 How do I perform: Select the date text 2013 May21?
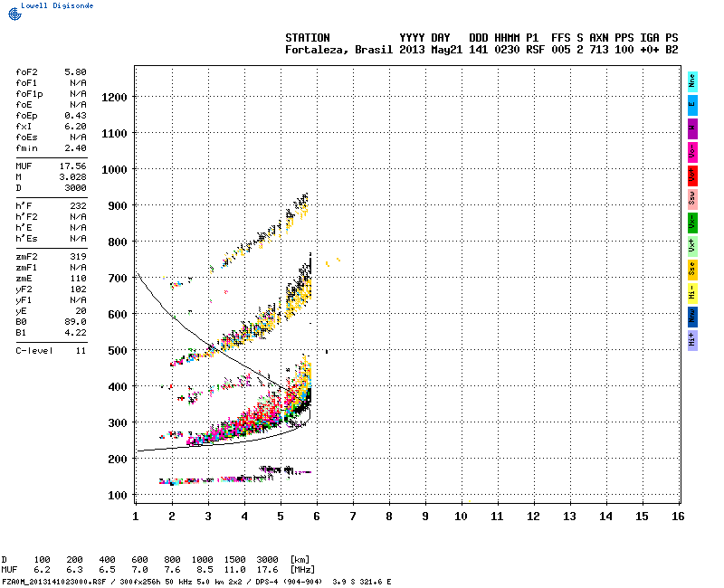click(431, 50)
